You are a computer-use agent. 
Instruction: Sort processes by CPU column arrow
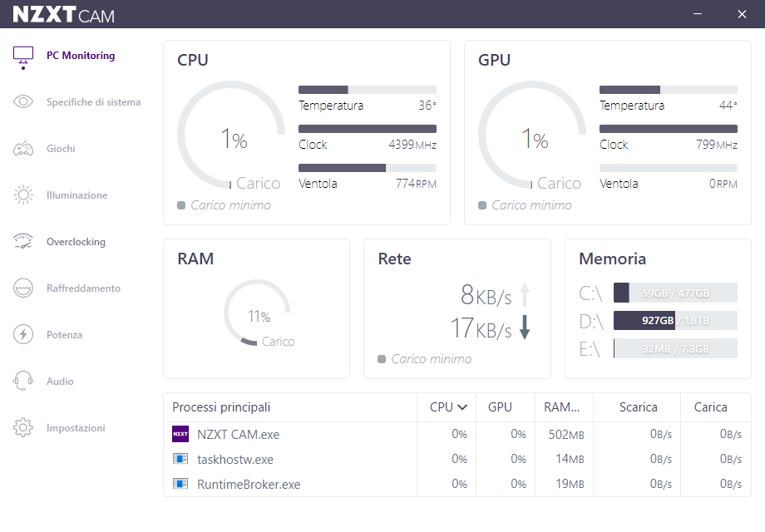(x=462, y=407)
